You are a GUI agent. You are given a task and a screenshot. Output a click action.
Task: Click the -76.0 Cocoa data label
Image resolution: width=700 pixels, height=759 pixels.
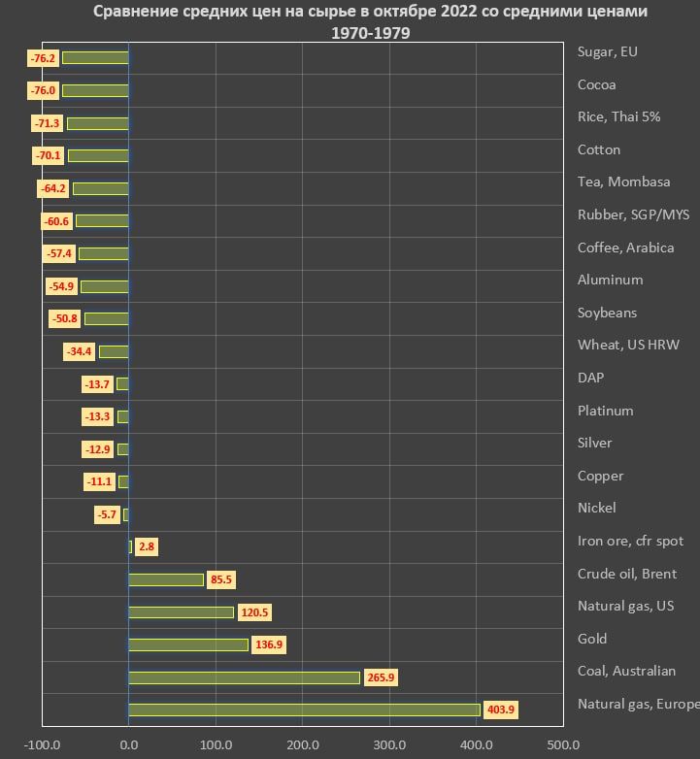44,91
